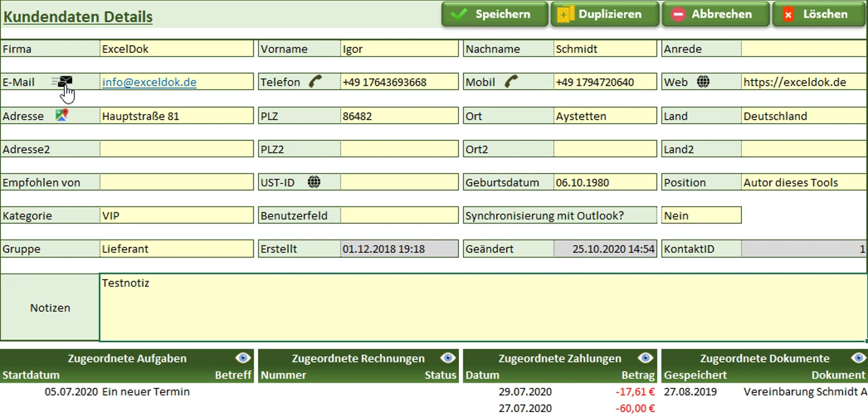Select payment dated 27.07.2020
Image resolution: width=868 pixels, height=414 pixels.
pos(525,408)
